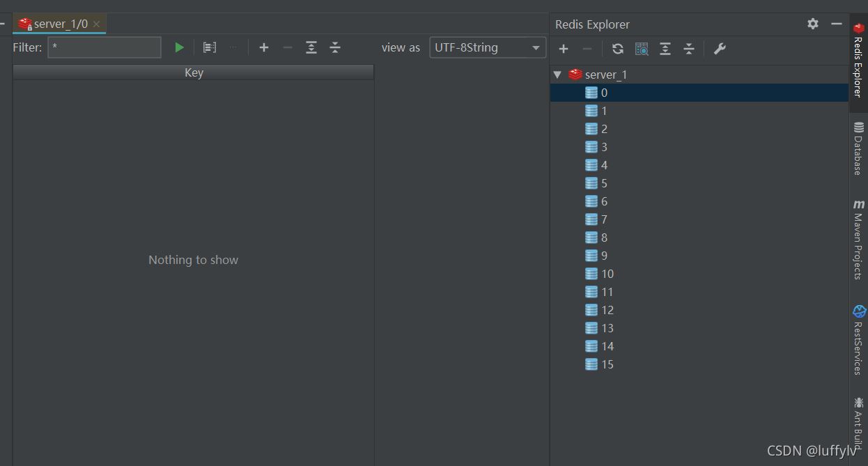Viewport: 868px width, 466px height.
Task: Click the group-by-prefix icon next to run
Action: 210,47
